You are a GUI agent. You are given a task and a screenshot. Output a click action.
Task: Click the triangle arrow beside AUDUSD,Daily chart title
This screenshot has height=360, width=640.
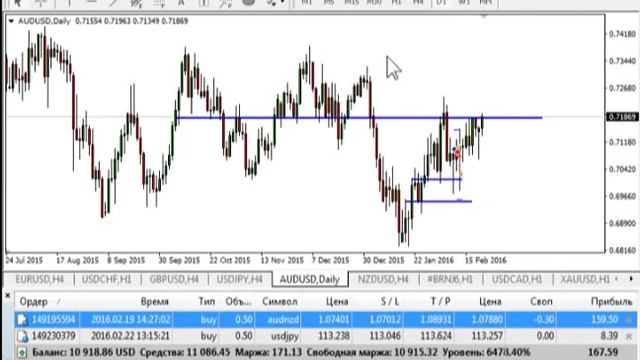(11, 21)
